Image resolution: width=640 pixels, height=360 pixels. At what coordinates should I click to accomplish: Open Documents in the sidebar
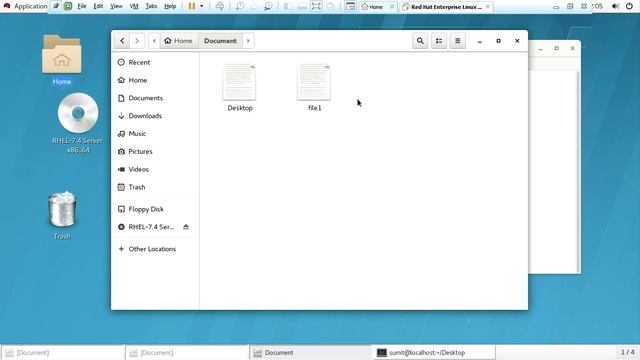pos(155,98)
